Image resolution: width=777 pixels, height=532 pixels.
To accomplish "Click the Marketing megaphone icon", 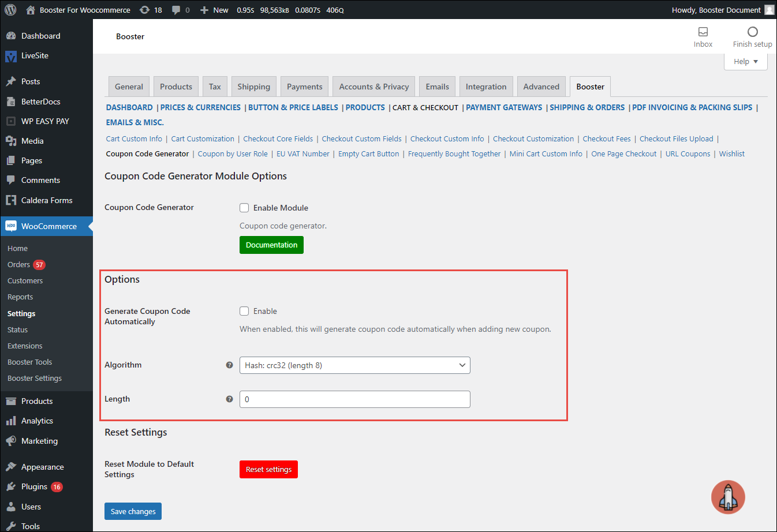I will (11, 441).
